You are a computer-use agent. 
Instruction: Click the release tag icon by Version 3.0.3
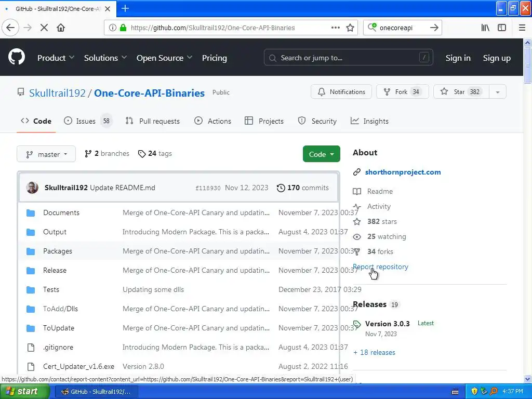click(x=357, y=324)
